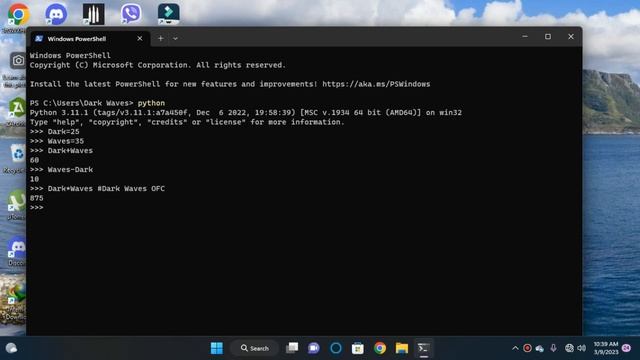The height and width of the screenshot is (360, 640).
Task: Click the cloud sync tray icon
Action: [540, 348]
